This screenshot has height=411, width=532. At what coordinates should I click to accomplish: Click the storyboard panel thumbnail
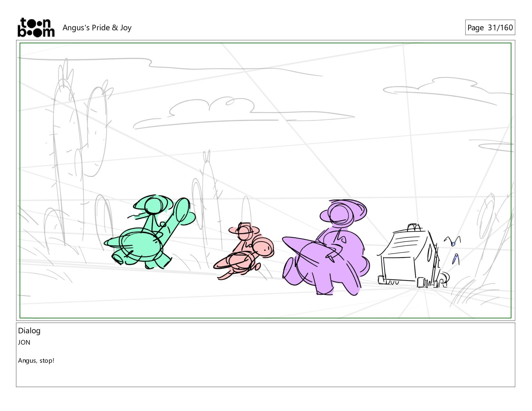coord(265,180)
